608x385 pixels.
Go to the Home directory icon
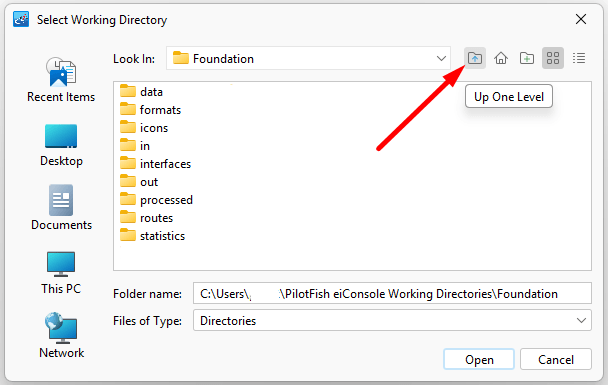point(501,59)
